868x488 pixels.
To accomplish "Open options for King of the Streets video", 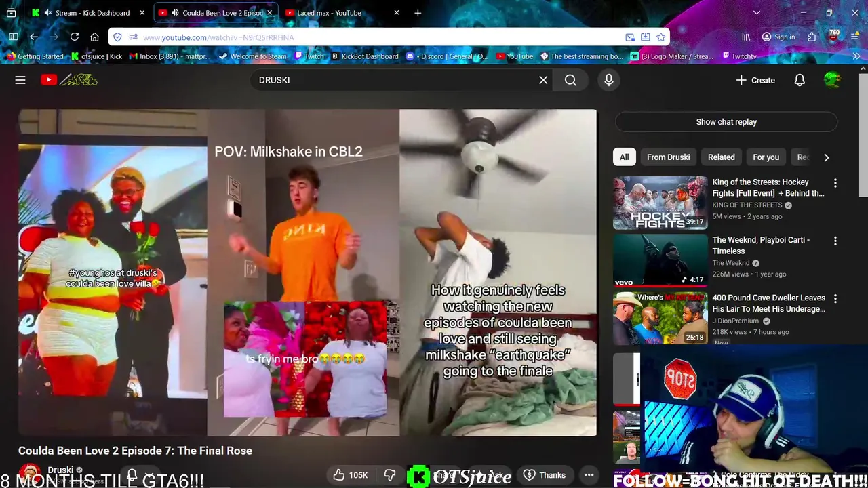I will coord(835,183).
